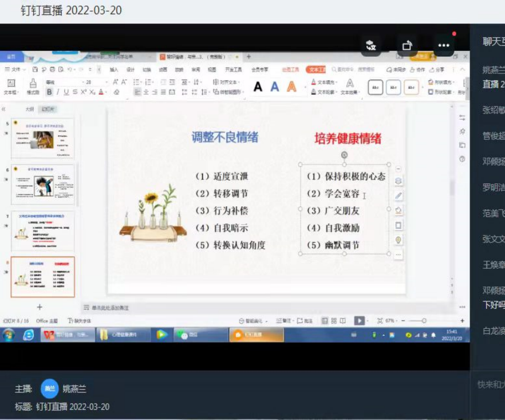505x420 pixels.
Task: Open Internet Explorer from taskbar
Action: [x=29, y=335]
